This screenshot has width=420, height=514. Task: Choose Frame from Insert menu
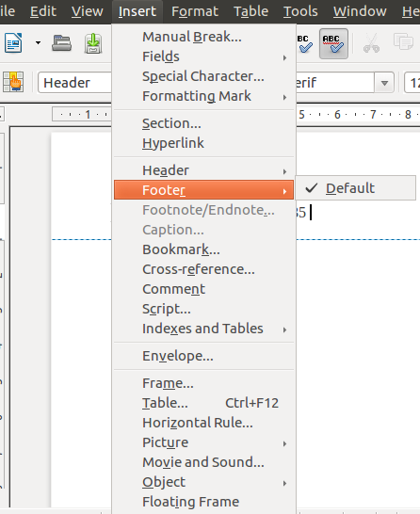(203, 383)
